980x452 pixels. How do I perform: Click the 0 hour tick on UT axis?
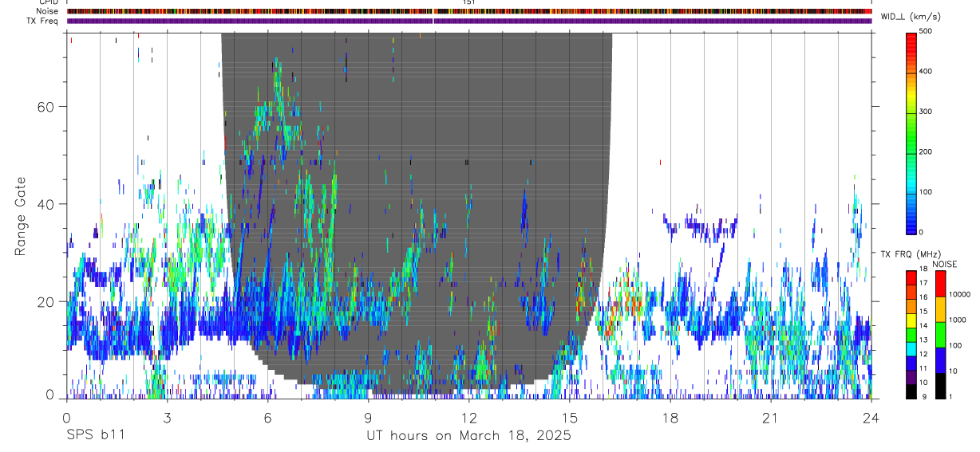(66, 418)
